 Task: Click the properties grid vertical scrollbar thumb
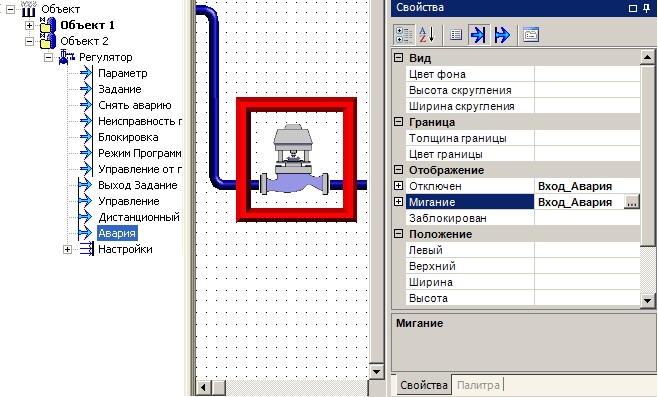pyautogui.click(x=648, y=155)
